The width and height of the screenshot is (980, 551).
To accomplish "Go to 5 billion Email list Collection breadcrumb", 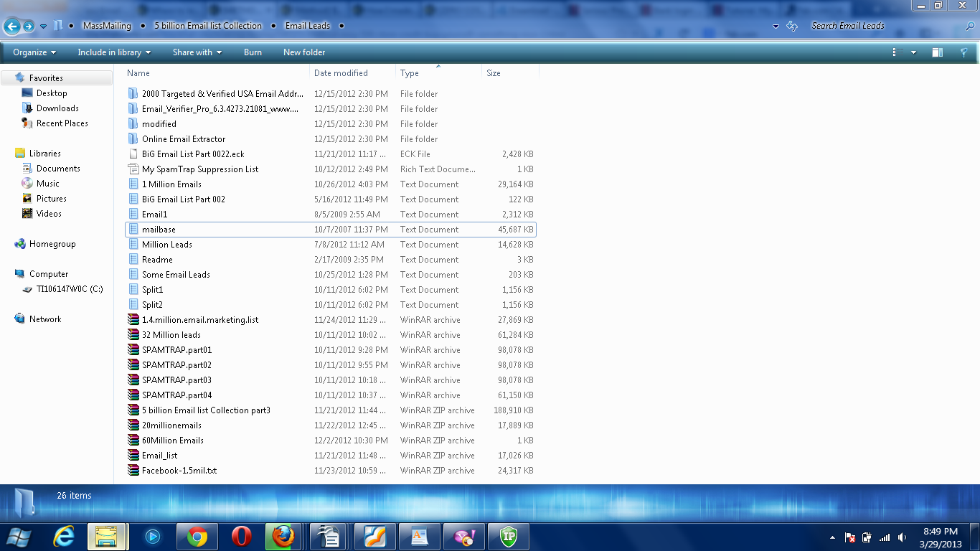I will pos(208,26).
